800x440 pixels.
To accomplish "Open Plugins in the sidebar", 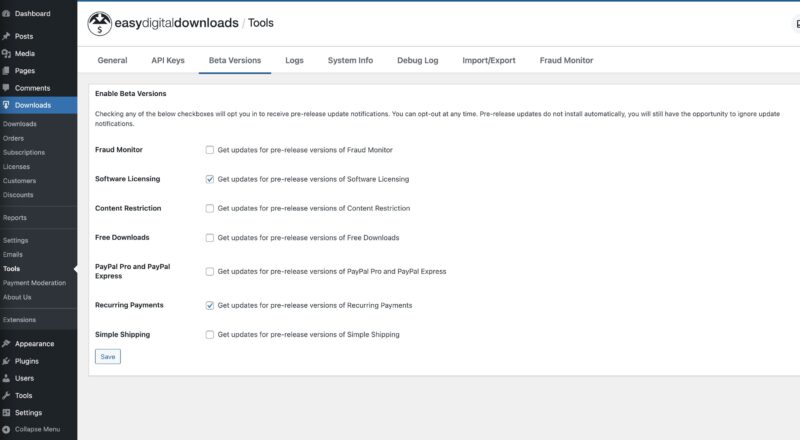I will tap(27, 361).
